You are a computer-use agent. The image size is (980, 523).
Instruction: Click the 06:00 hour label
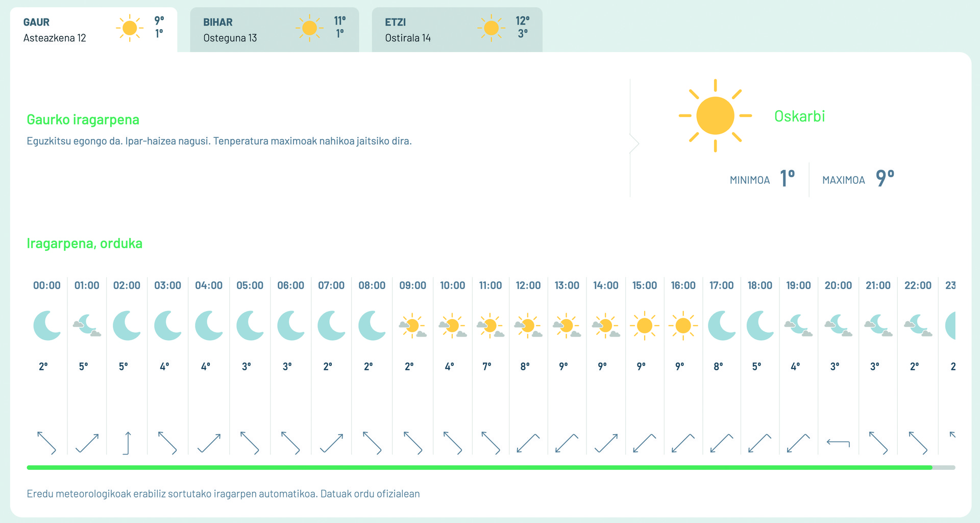290,286
